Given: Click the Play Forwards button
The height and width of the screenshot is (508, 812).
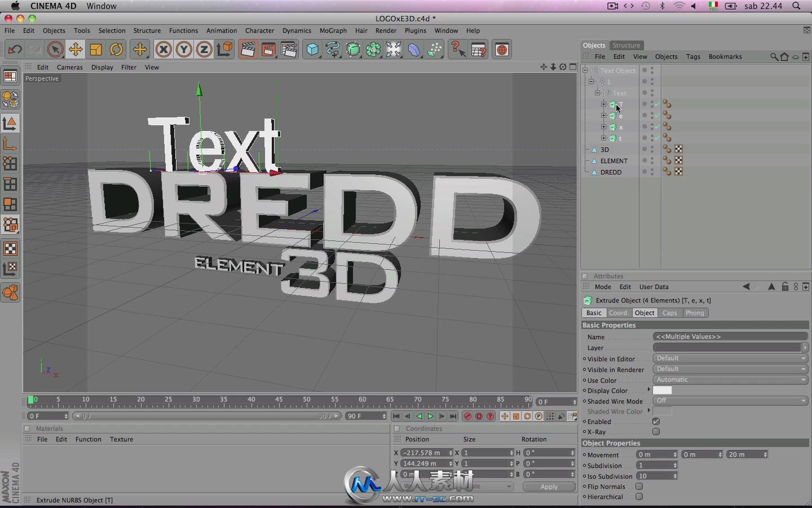Looking at the screenshot, I should [430, 416].
